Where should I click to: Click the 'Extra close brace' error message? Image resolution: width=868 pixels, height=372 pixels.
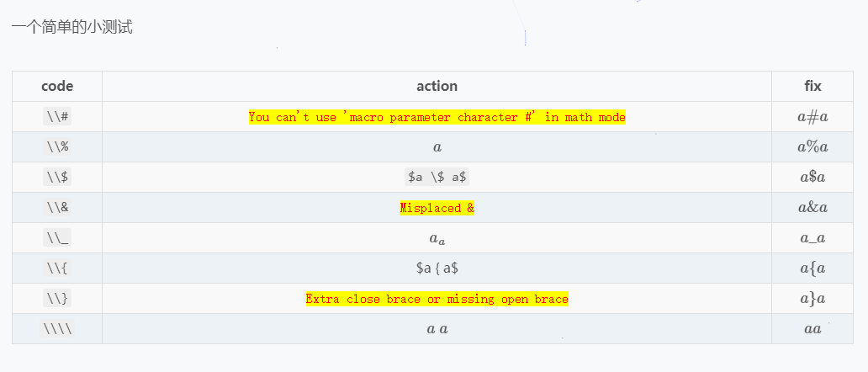point(437,299)
